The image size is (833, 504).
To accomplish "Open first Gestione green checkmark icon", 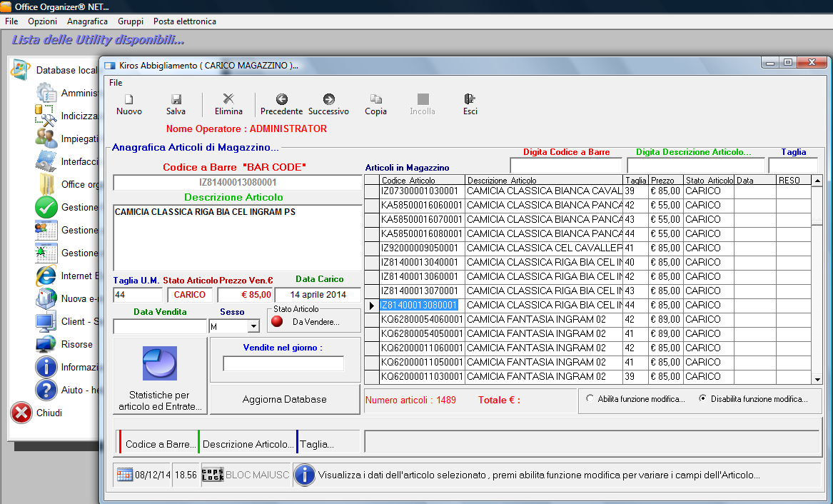I will [46, 207].
